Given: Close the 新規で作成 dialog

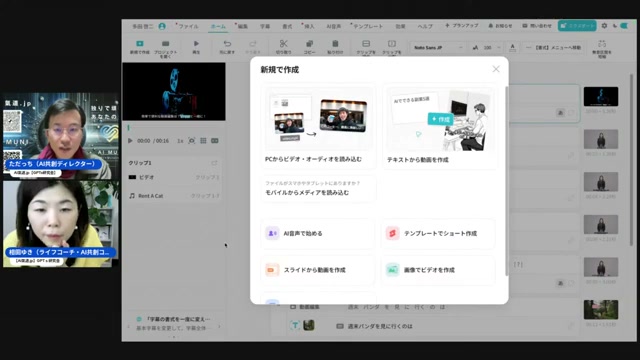Looking at the screenshot, I should pos(496,69).
